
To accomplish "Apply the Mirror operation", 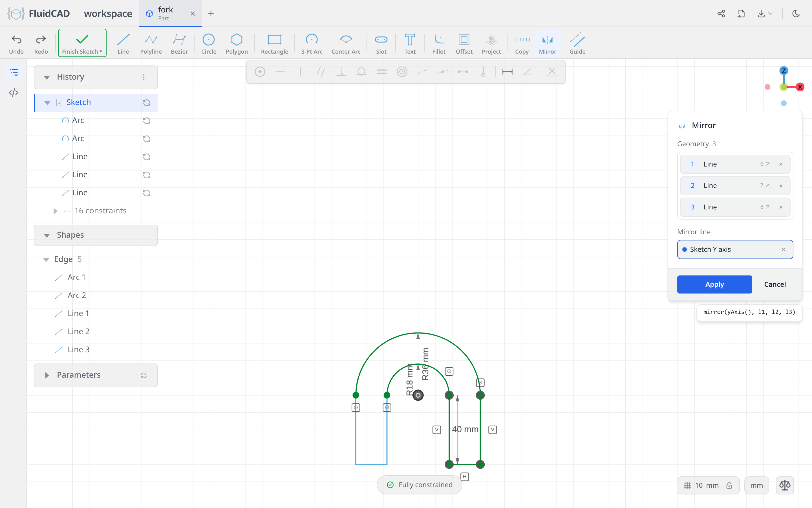I will click(x=714, y=284).
